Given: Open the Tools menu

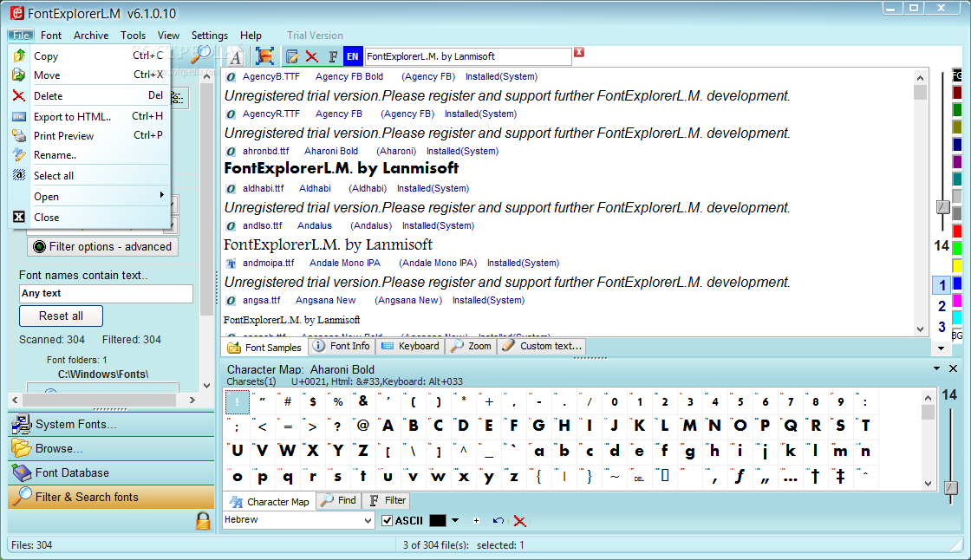Looking at the screenshot, I should (134, 36).
